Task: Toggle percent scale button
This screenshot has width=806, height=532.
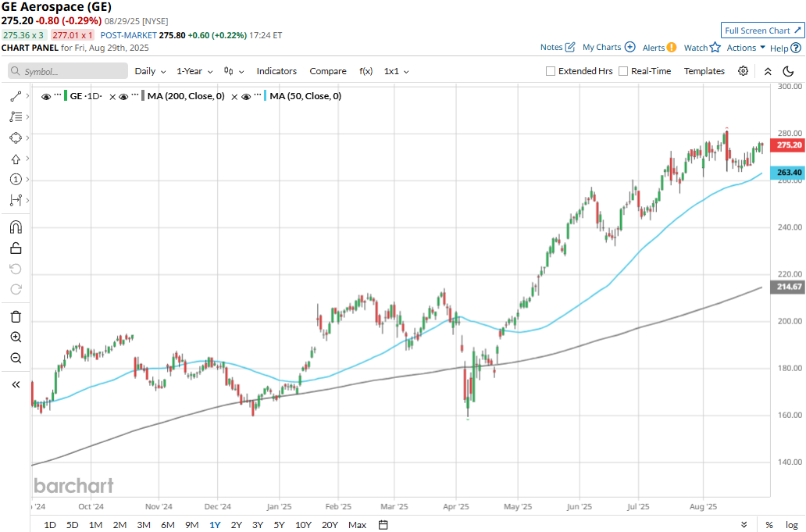Action: coord(769,525)
